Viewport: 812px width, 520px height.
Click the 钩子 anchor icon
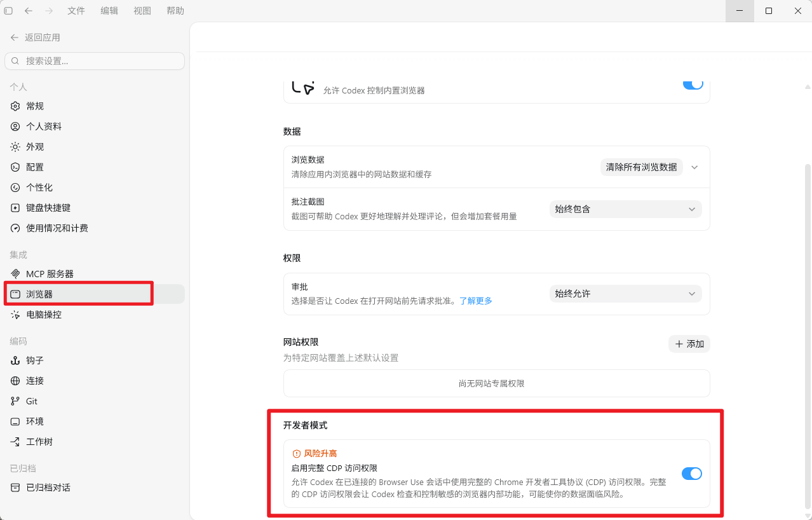pos(15,360)
